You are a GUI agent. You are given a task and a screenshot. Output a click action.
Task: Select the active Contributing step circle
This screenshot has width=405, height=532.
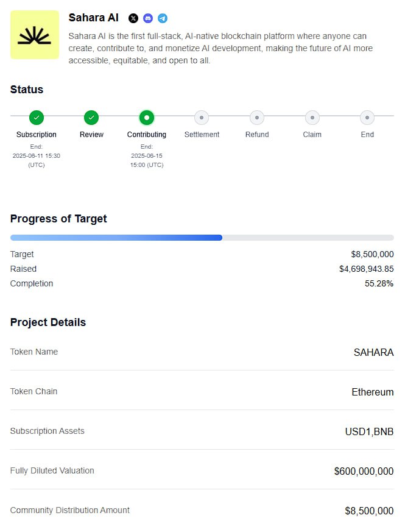point(147,118)
